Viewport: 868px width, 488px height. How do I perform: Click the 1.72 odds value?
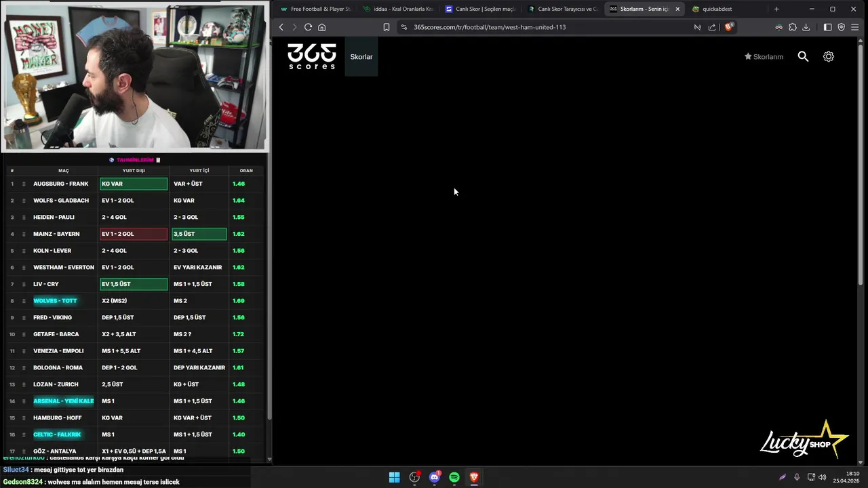[x=238, y=334]
